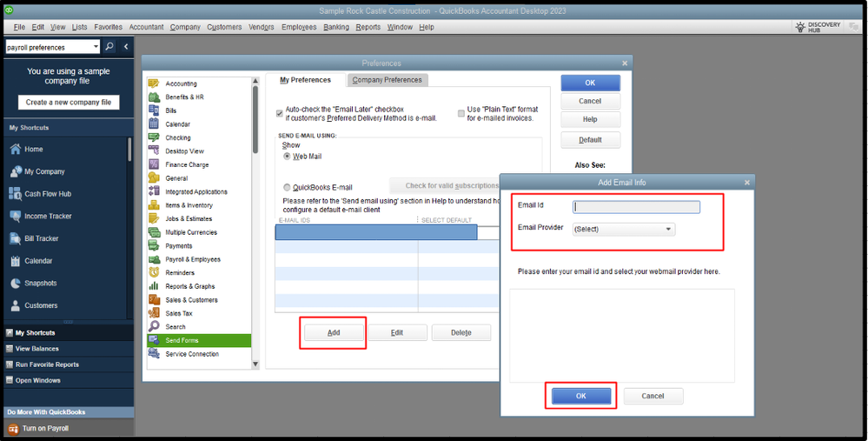This screenshot has height=441, width=868.
Task: Open the Vendors menu
Action: [x=262, y=27]
